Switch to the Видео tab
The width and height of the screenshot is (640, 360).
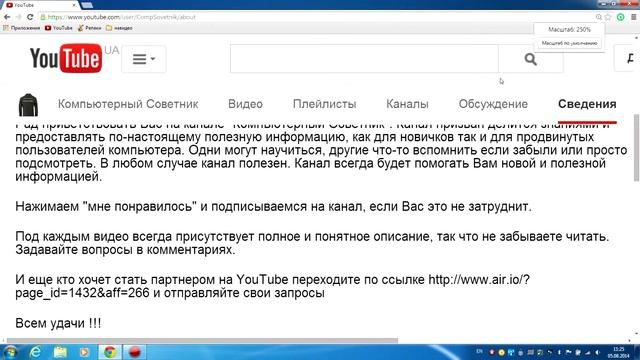click(245, 104)
